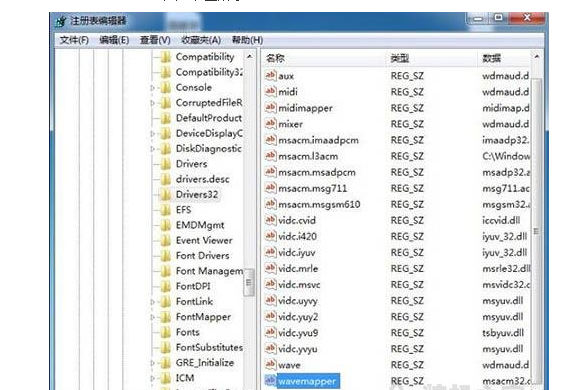Expand the DeviceDisplayC tree node

152,134
